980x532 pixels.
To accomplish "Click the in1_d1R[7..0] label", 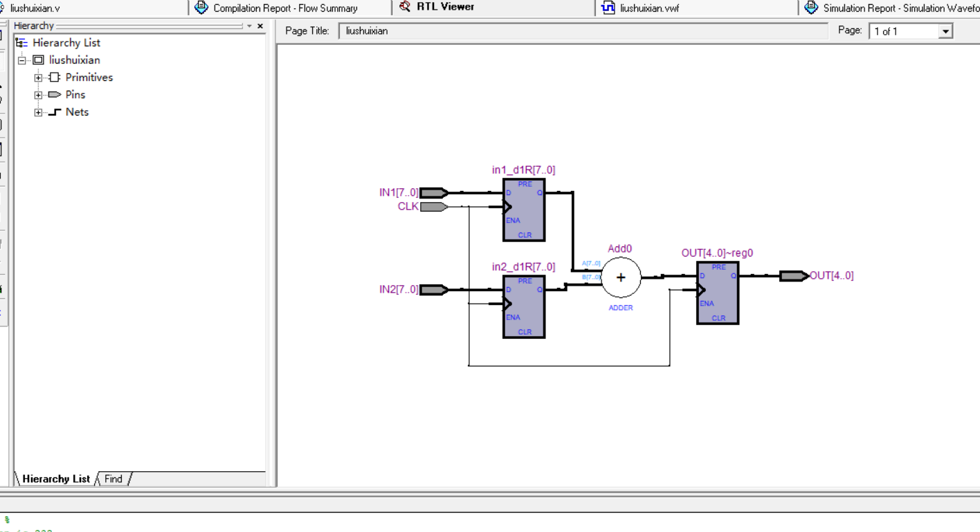I will 523,170.
